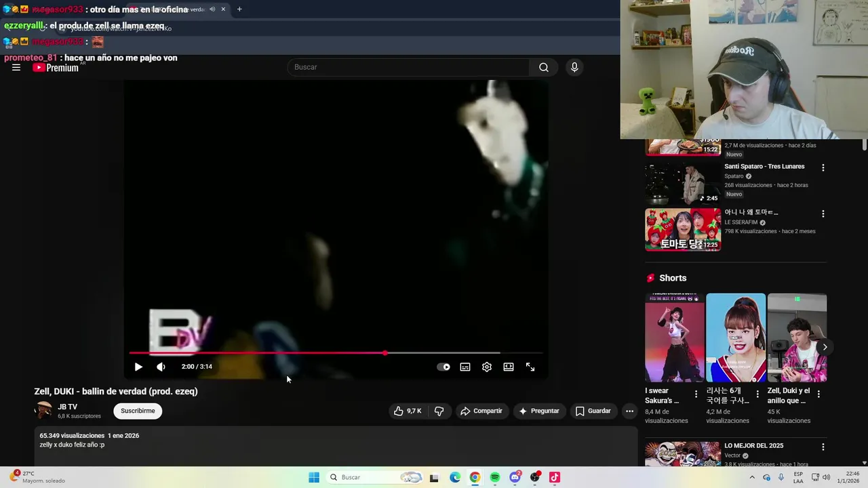Image resolution: width=868 pixels, height=488 pixels.
Task: Click video title 'Zell, DUKI - ballin de verdad'
Action: point(116,391)
